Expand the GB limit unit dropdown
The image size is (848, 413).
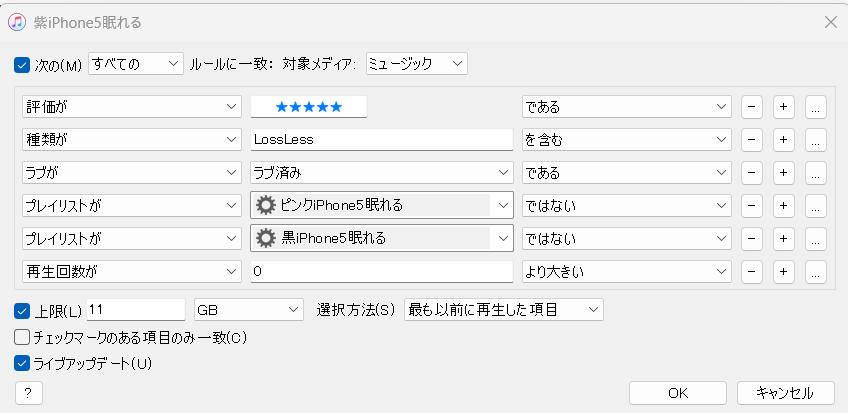tap(249, 310)
